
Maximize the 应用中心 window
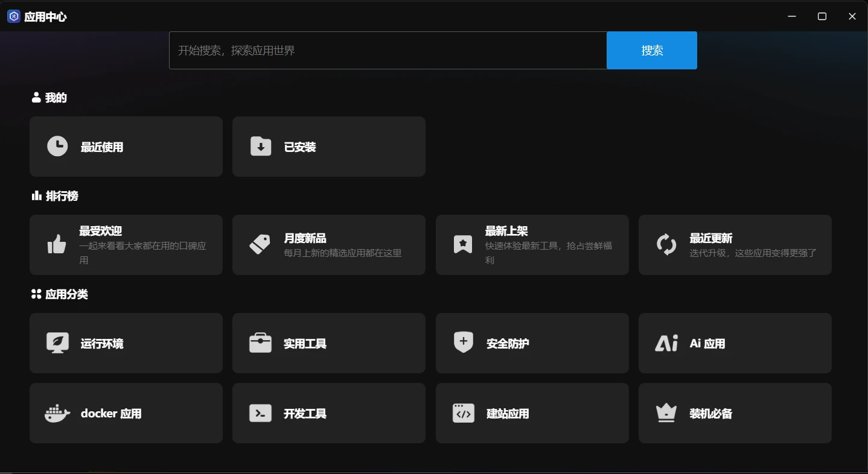pos(822,16)
